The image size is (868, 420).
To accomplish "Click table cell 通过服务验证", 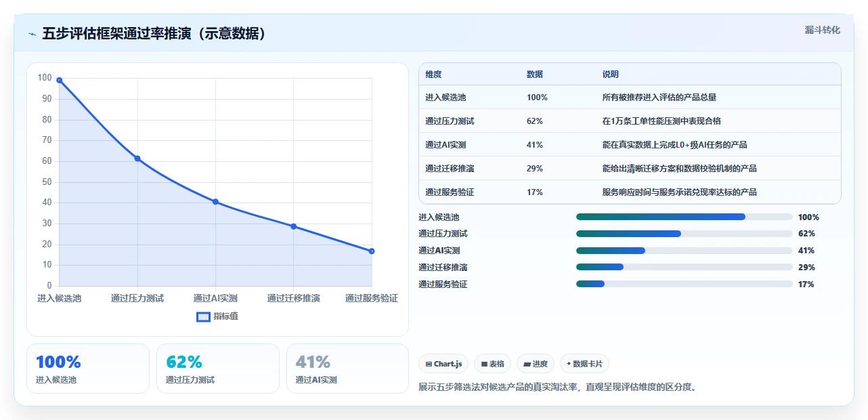I will pos(450,192).
